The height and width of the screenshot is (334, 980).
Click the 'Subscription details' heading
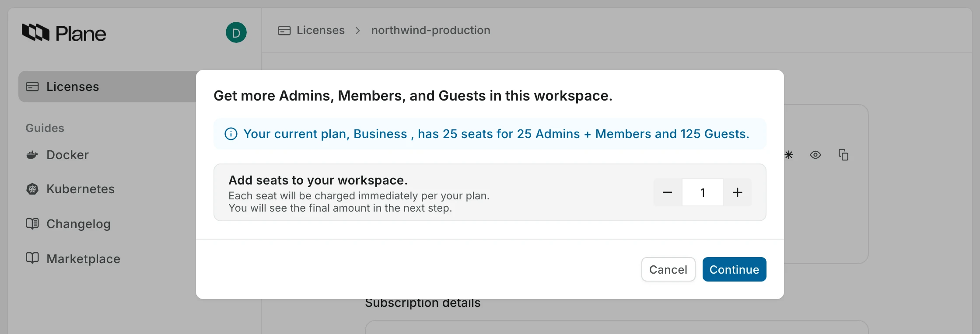423,303
